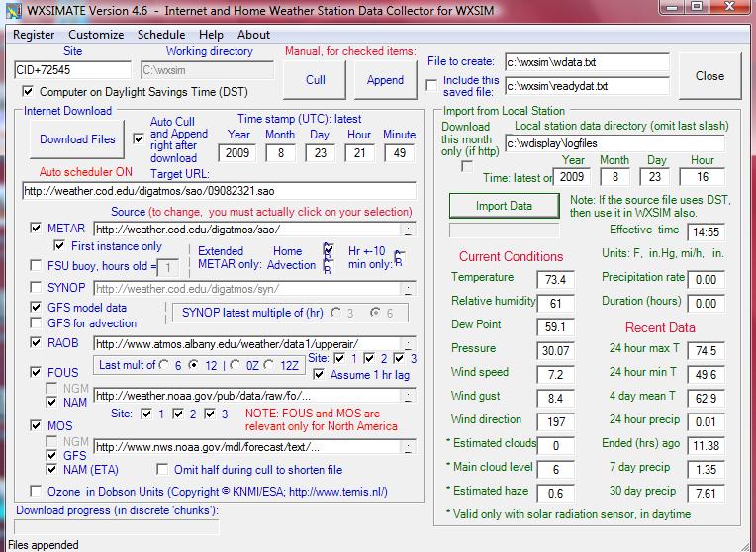The image size is (756, 552).
Task: Enable Omit half during cull checkbox
Action: click(162, 469)
